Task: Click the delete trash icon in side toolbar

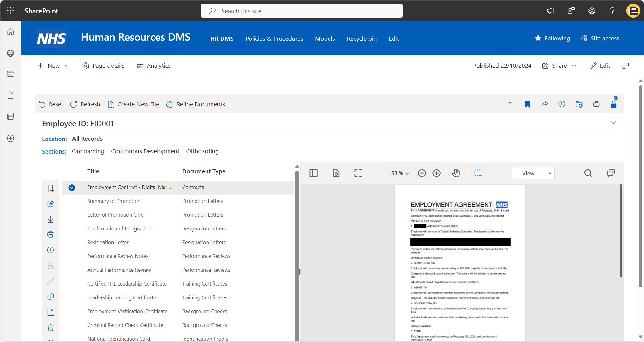Action: [51, 328]
